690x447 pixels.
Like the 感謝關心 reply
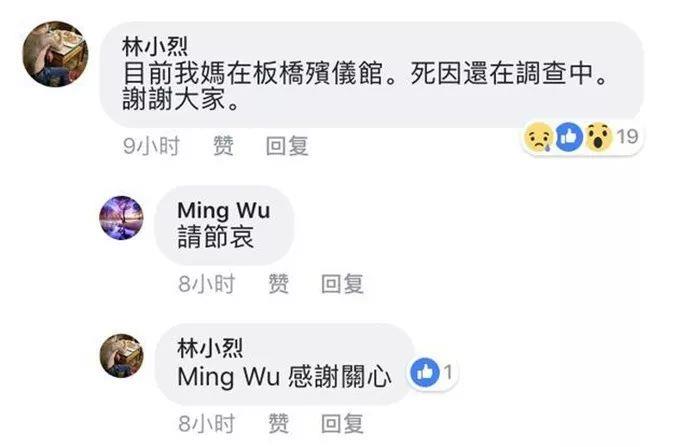point(279,424)
